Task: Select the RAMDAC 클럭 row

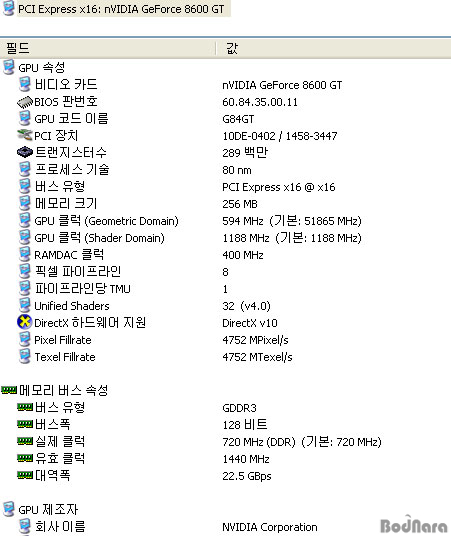Action: coord(225,255)
